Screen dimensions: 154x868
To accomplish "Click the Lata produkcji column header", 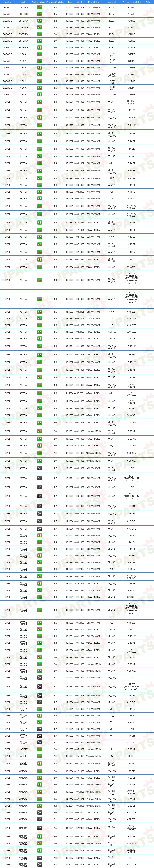I will [x=75, y=2].
